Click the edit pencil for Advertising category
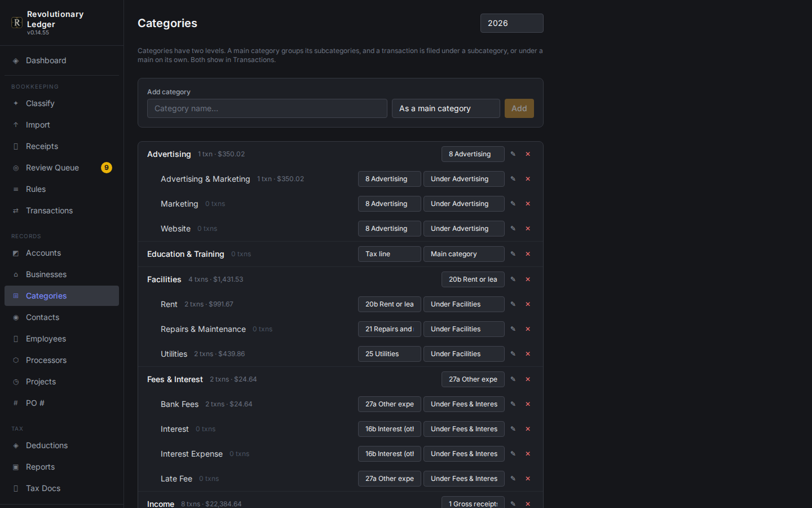This screenshot has width=812, height=508. click(x=513, y=154)
